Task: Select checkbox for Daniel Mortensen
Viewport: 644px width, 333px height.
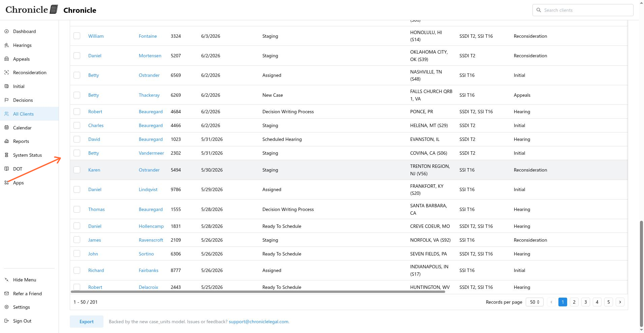Action: 77,55
